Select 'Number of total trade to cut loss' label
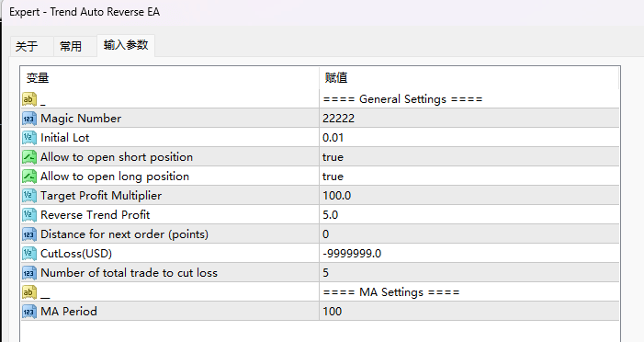Viewport: 644px width, 342px height. pyautogui.click(x=129, y=273)
